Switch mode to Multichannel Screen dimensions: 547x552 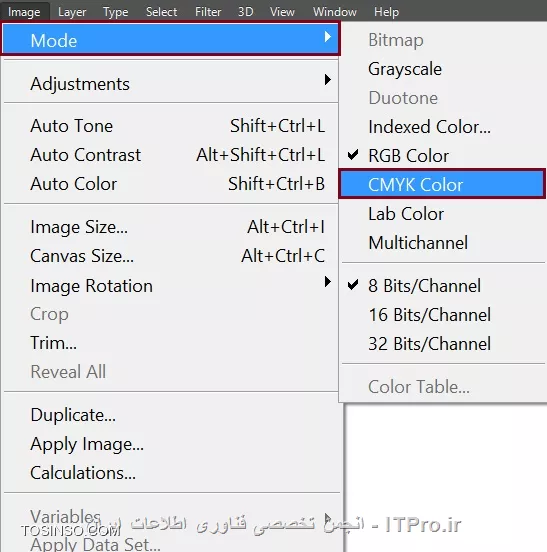[x=443, y=242]
